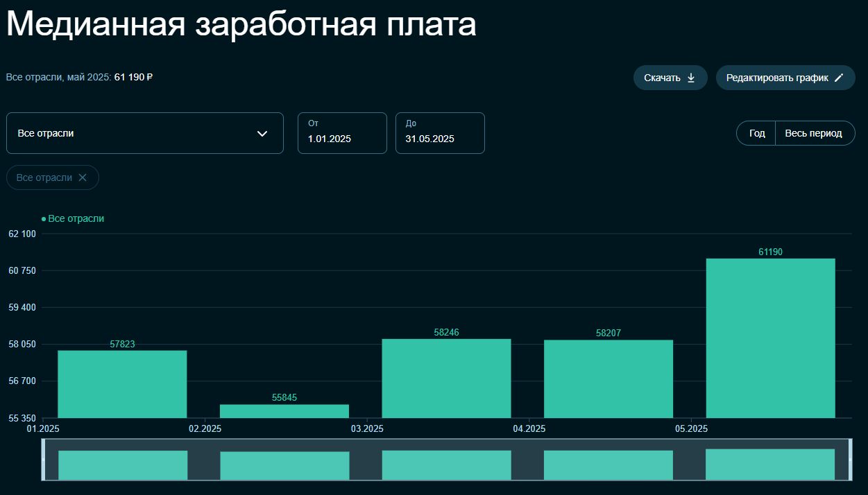This screenshot has height=495, width=868.
Task: Expand the Все отрасли dropdown chevron
Action: point(262,133)
